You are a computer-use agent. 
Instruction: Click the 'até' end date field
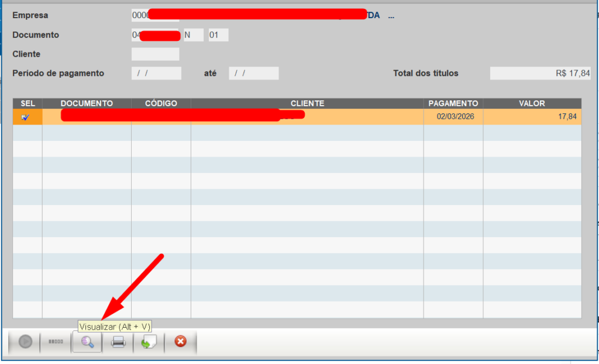point(253,74)
